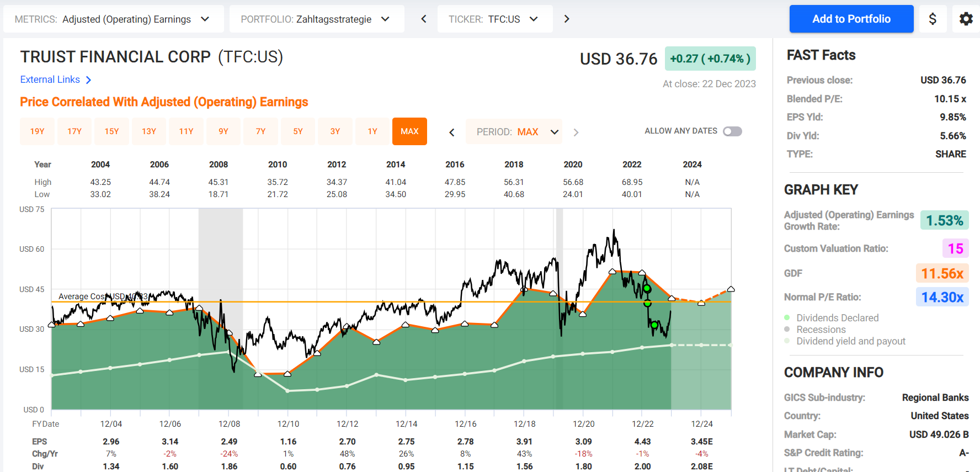
Task: Click the USD 36.76 price
Action: 619,59
